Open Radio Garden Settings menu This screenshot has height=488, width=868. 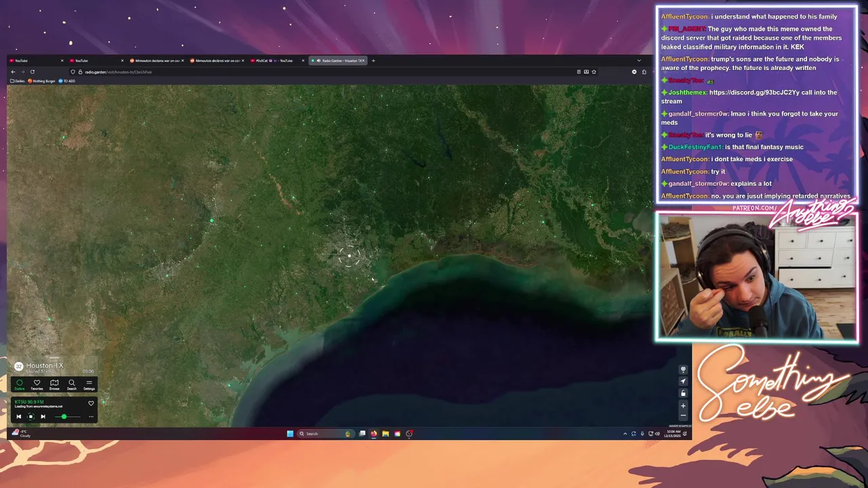[x=89, y=384]
